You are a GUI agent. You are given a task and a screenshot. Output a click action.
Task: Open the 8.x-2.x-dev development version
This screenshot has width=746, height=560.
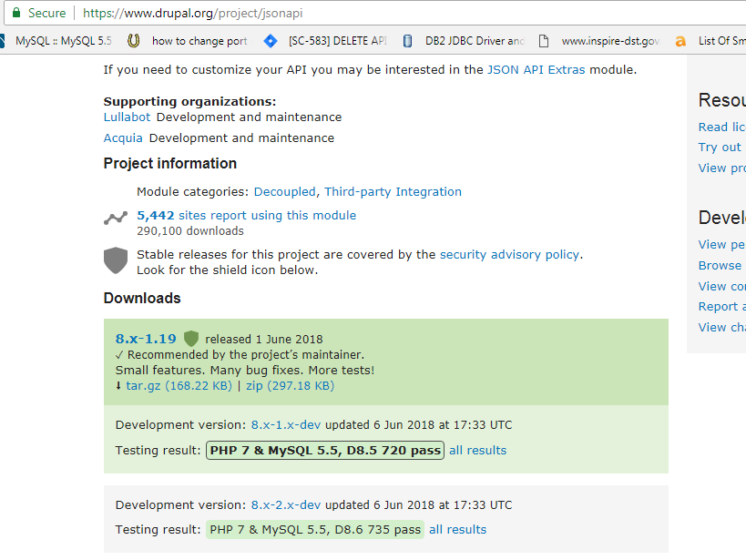click(x=286, y=504)
